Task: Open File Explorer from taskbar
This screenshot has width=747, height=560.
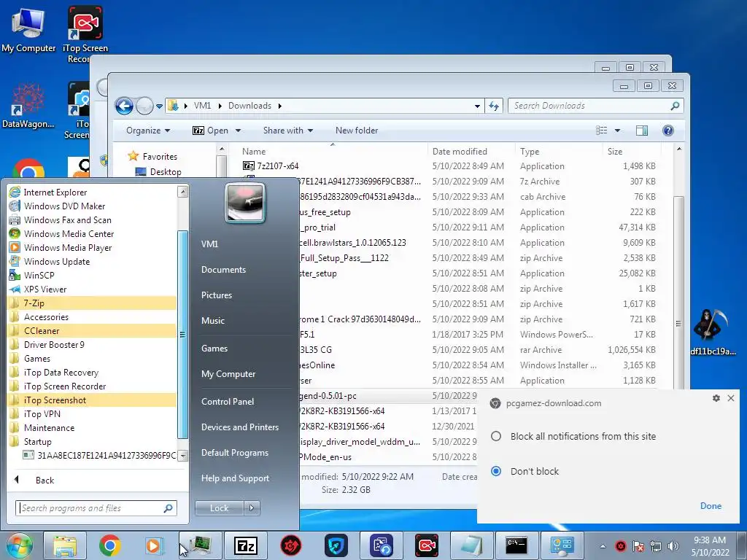Action: coord(65,545)
